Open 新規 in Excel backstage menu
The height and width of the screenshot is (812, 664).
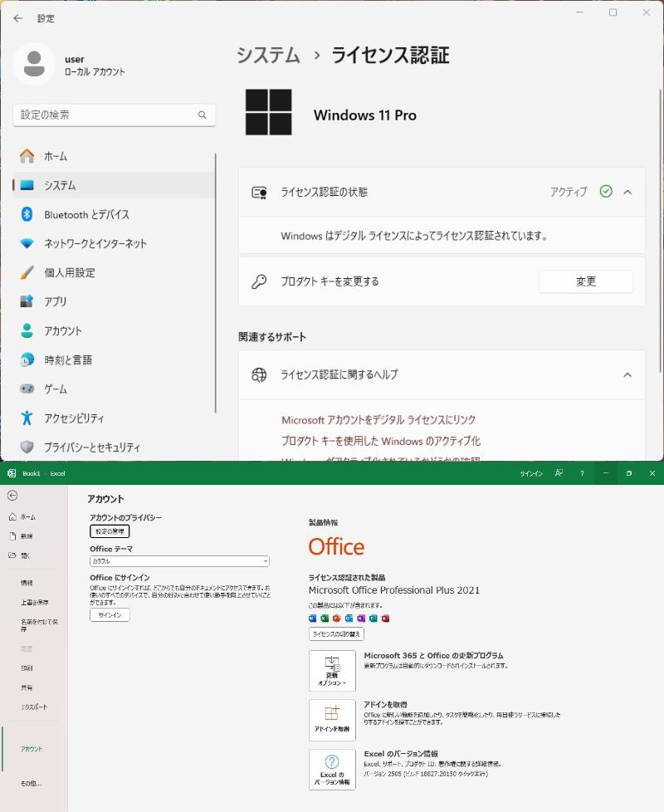pos(27,536)
